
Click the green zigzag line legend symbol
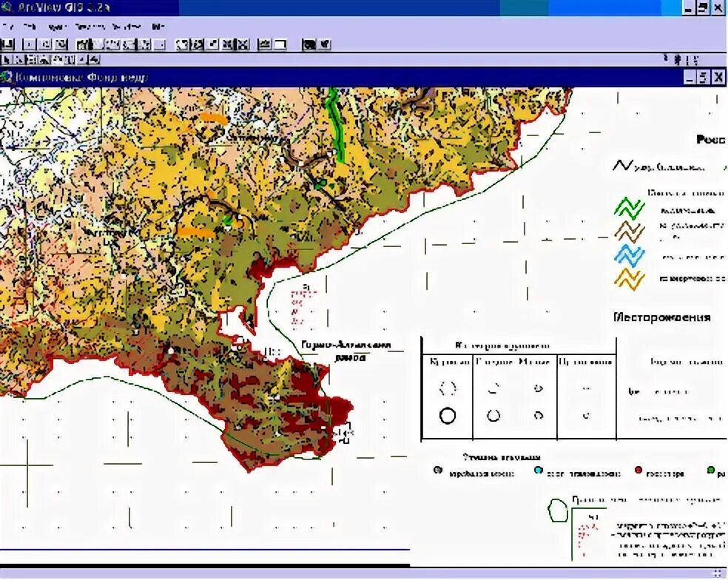pyautogui.click(x=629, y=209)
